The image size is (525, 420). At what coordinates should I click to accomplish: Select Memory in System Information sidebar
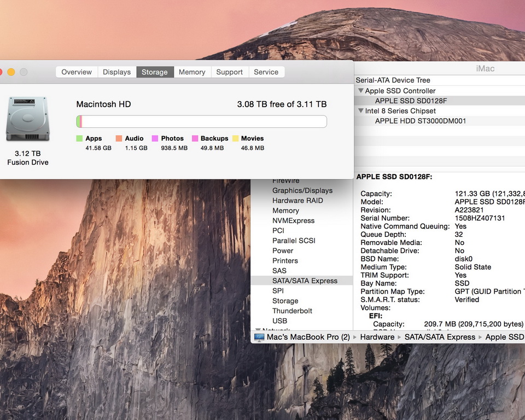[x=285, y=211]
